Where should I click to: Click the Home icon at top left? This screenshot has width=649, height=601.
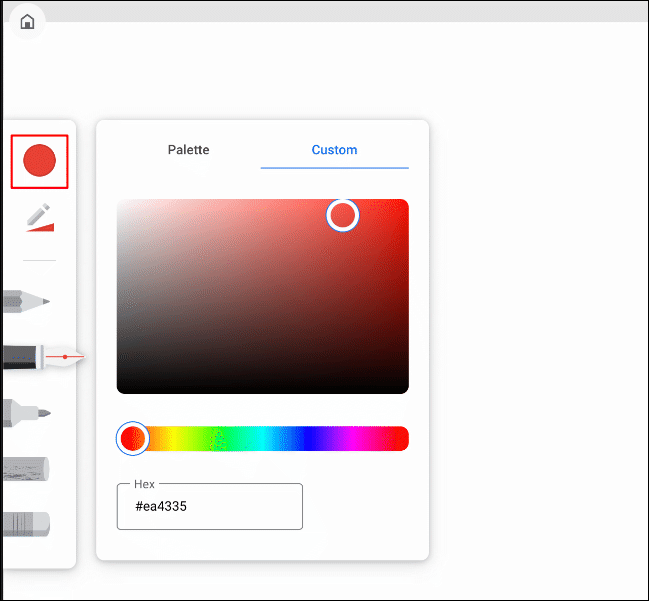[x=27, y=22]
